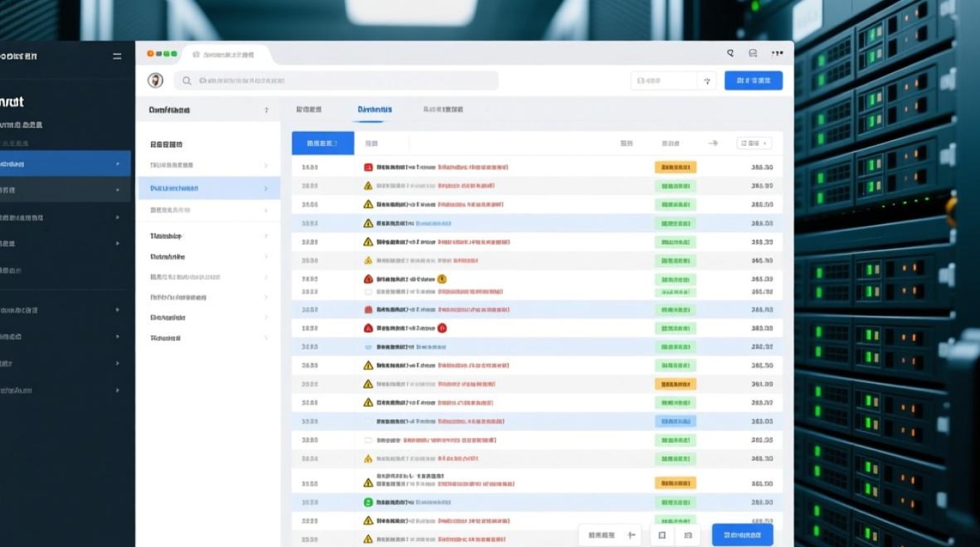The height and width of the screenshot is (547, 980).
Task: Open the hamburger menu in dark sidebar header
Action: pyautogui.click(x=117, y=56)
